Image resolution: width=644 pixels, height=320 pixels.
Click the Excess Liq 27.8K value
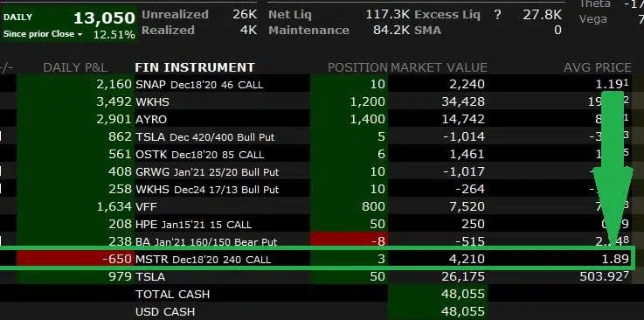[542, 15]
